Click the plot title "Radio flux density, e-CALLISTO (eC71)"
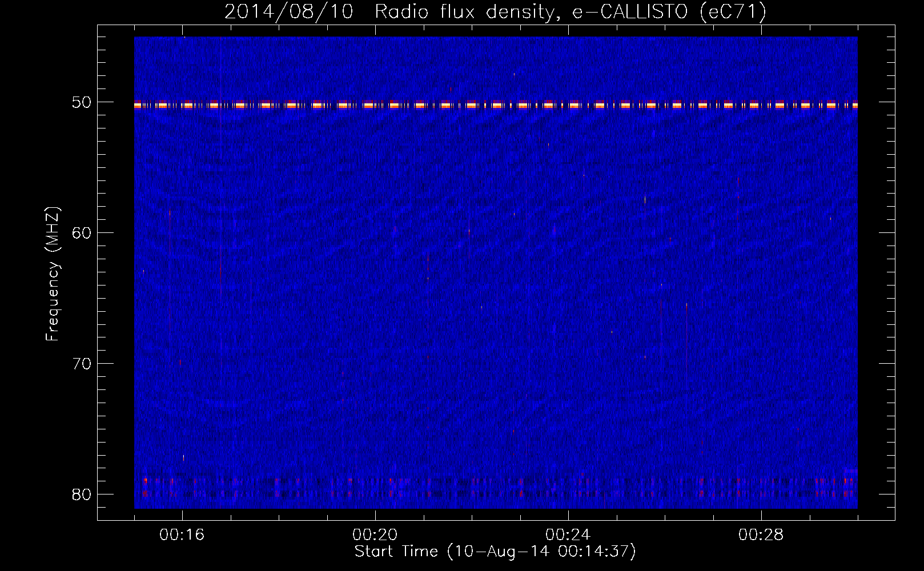 (x=571, y=11)
